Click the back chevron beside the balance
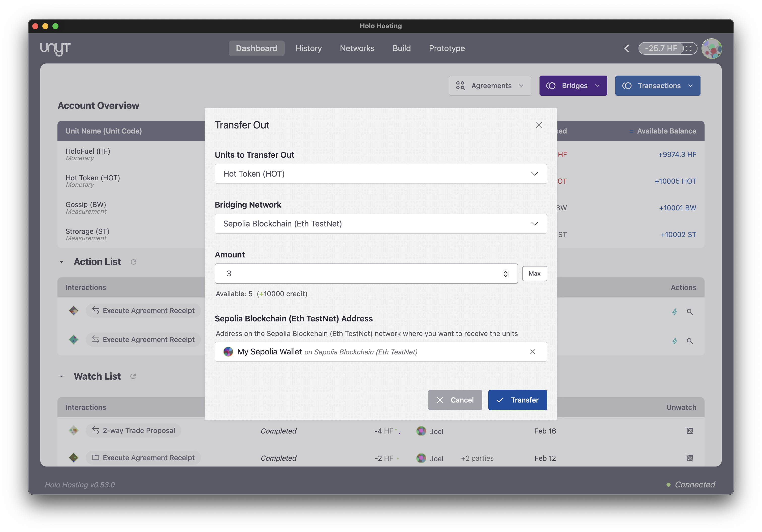This screenshot has height=532, width=762. [x=627, y=48]
